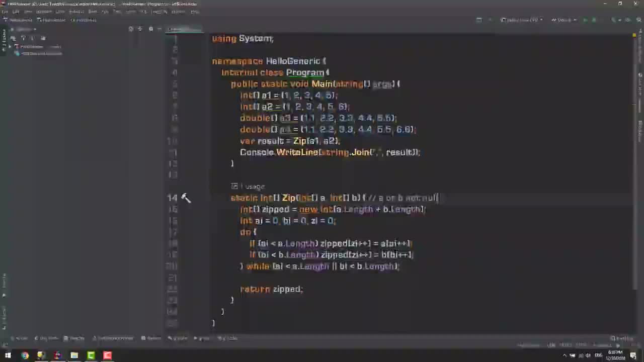The image size is (644, 362).
Task: Click the "1 usage" code lens above Zip
Action: point(248,187)
